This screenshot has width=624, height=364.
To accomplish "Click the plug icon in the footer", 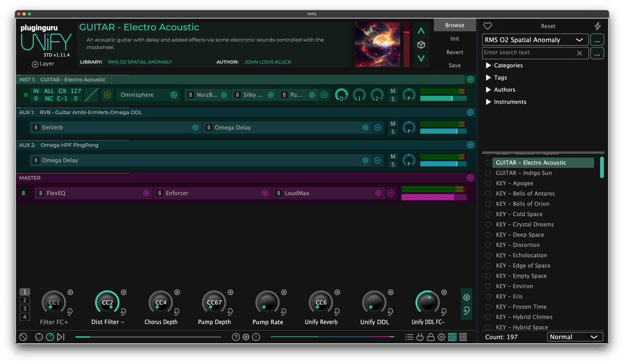I will [420, 337].
